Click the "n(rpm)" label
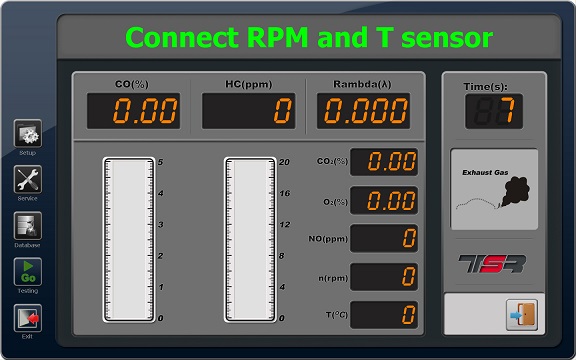Viewport: 576px width, 360px height. coord(333,278)
